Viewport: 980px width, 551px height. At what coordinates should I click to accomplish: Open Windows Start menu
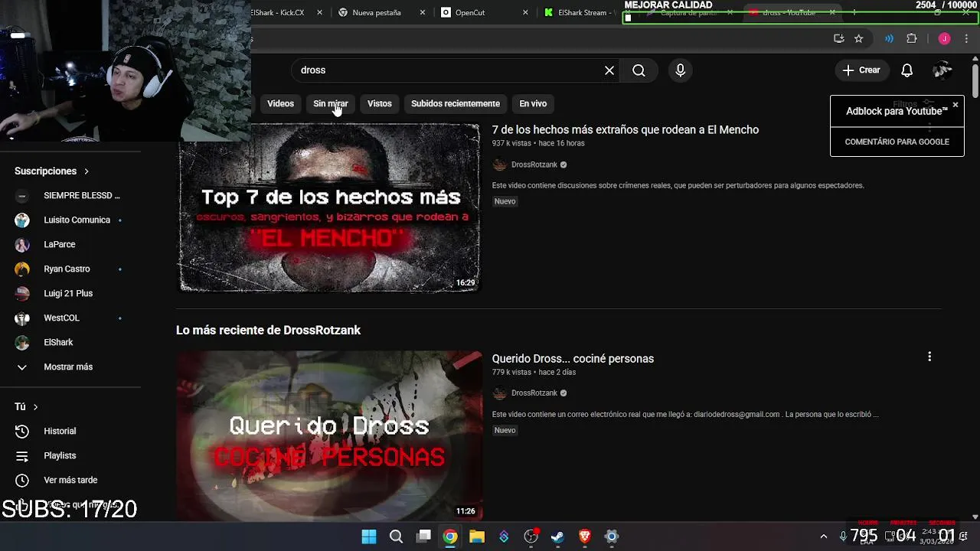369,536
